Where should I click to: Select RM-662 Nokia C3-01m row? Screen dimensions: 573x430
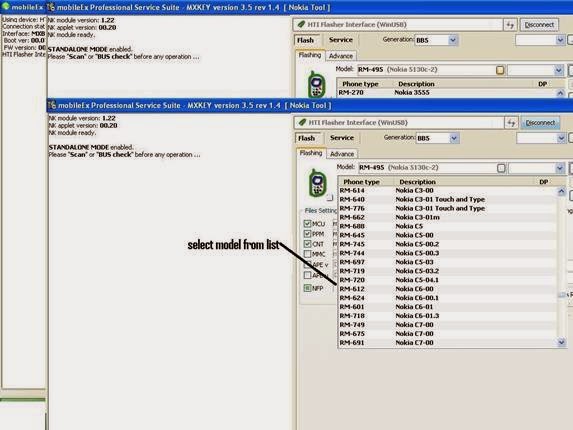(x=447, y=217)
